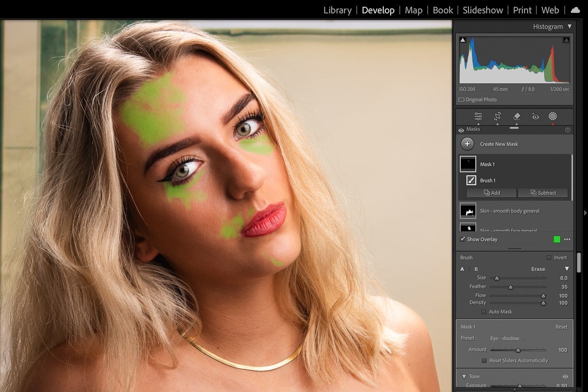Select the Crop Overlay tool
Screen dimensions: 588x392
coord(497,116)
